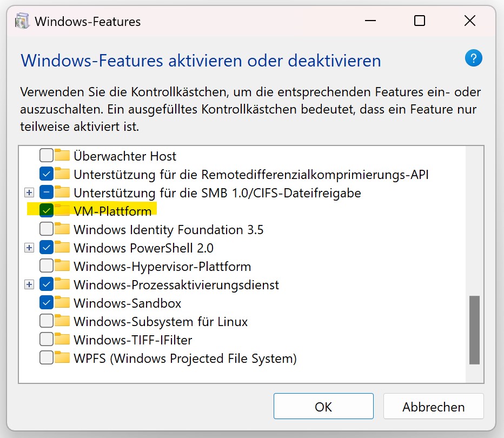
Task: Click folder icon next to Windows PowerShell 2.0
Action: point(63,248)
